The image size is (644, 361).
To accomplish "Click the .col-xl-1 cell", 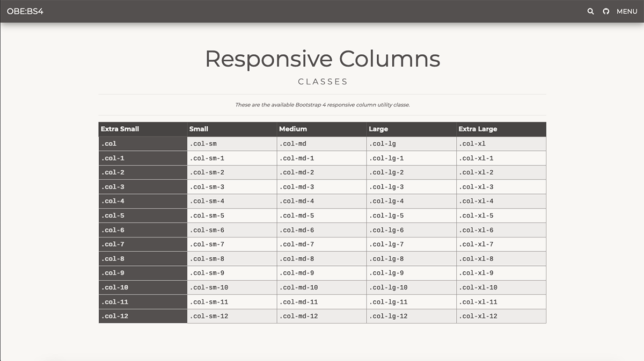I will tap(501, 158).
